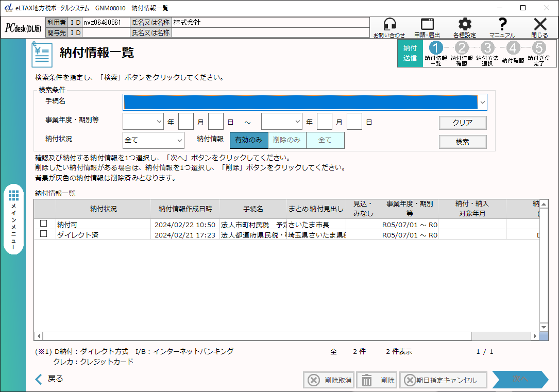Click the start month input field
The width and height of the screenshot is (559, 392).
click(186, 122)
